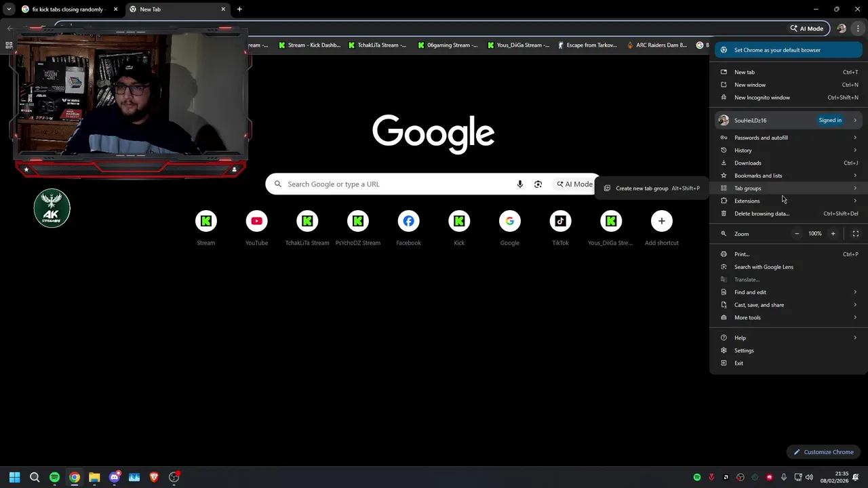Choose 'New tab' in the Chrome menu
This screenshot has height=488, width=868.
click(x=789, y=72)
